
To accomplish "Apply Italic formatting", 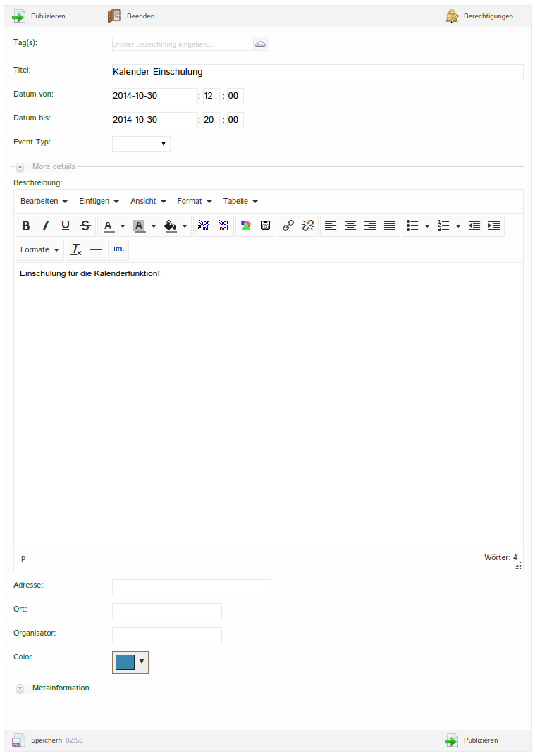I will pyautogui.click(x=46, y=225).
